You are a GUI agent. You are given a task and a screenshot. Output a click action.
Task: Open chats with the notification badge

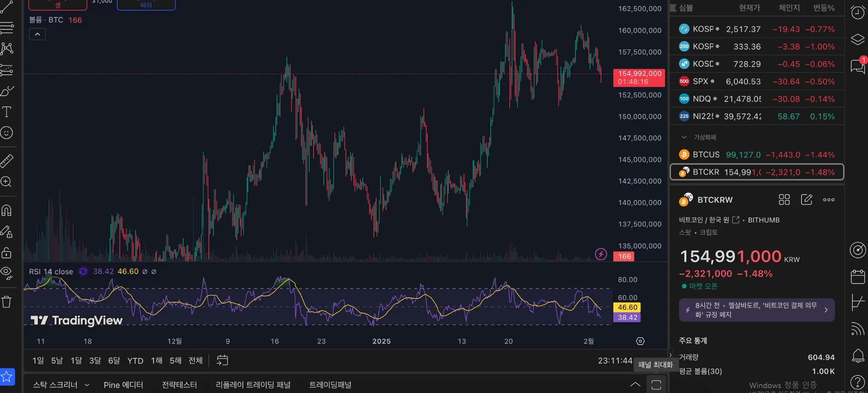858,66
